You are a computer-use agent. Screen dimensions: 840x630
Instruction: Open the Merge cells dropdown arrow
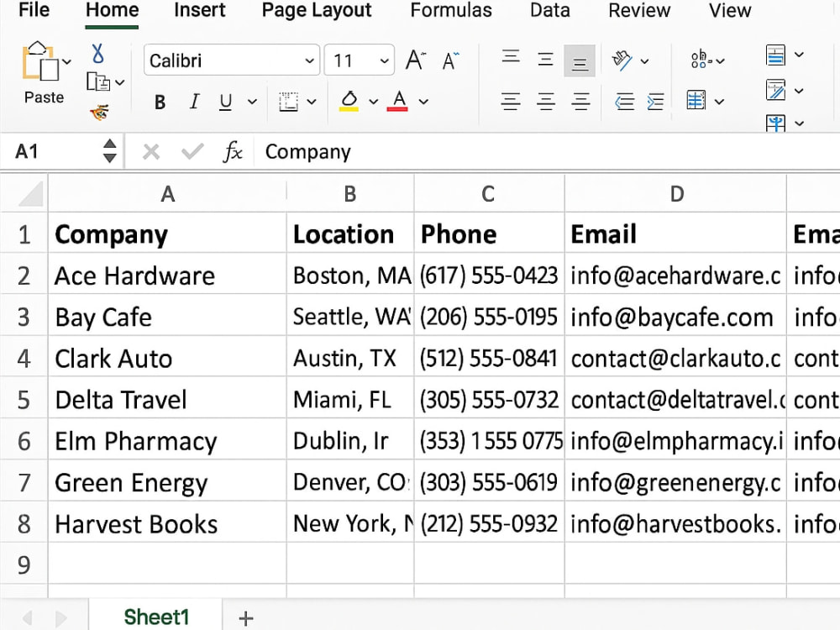[x=719, y=102]
